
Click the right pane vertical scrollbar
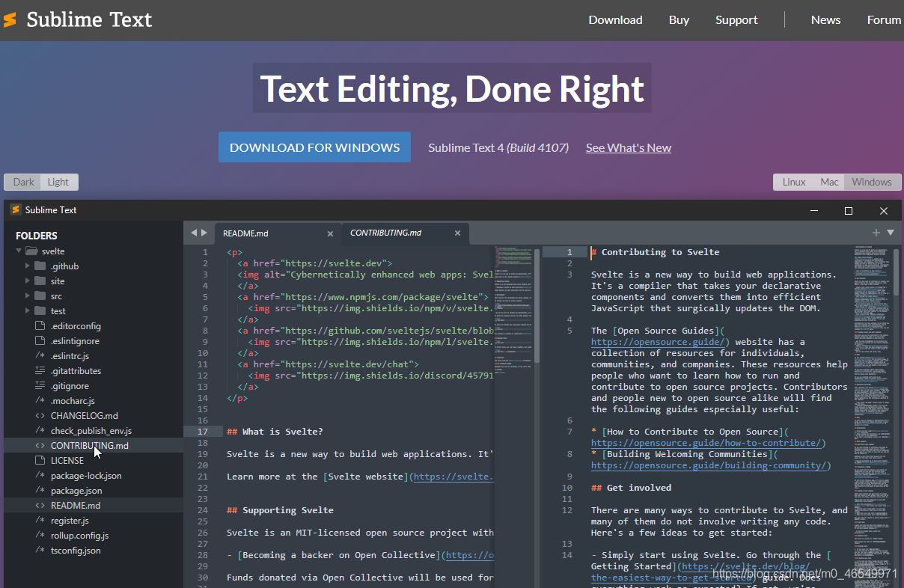896,273
